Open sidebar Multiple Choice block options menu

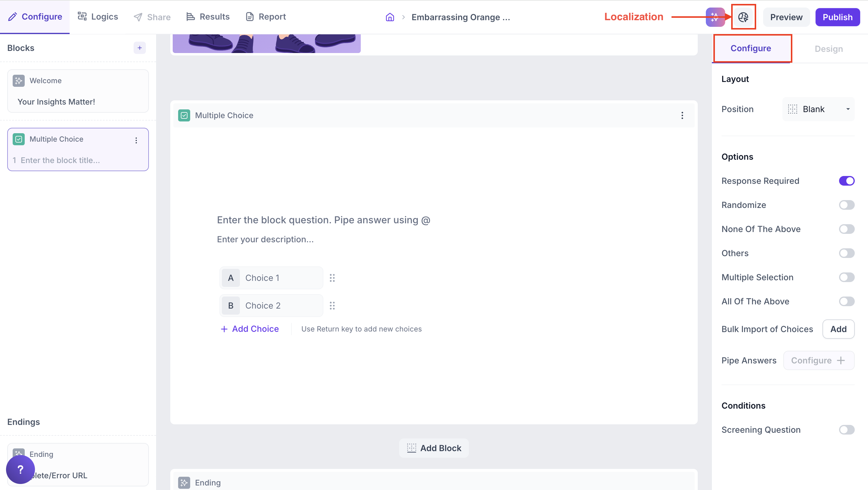click(136, 140)
